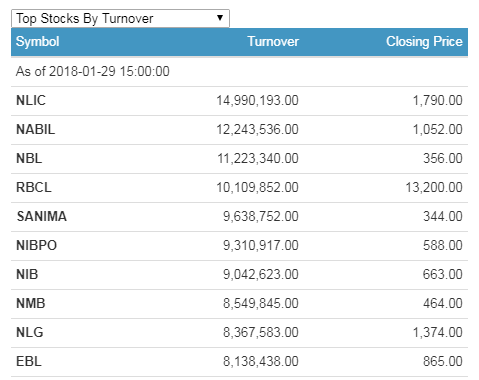Click NBL turnover value 11,223,340.00
The width and height of the screenshot is (479, 380).
pos(258,158)
